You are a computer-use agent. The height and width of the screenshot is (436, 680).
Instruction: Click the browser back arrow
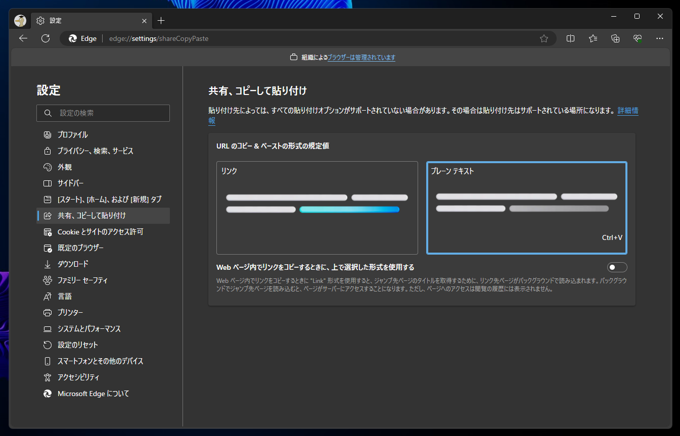pos(23,39)
